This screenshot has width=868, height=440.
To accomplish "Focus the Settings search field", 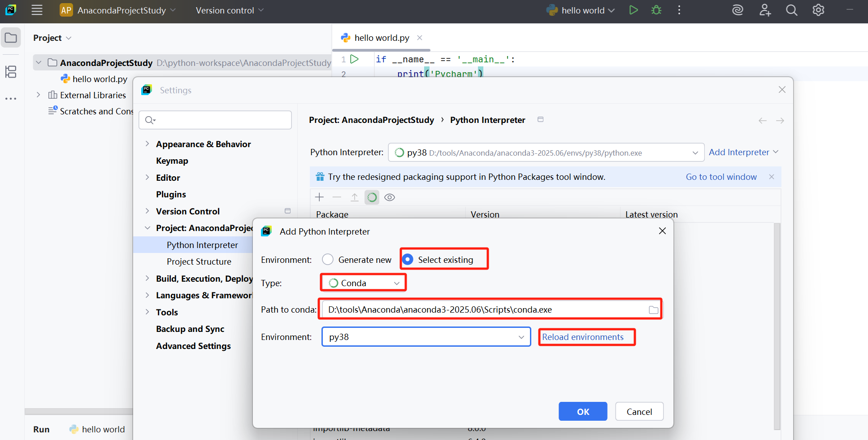I will pyautogui.click(x=215, y=120).
